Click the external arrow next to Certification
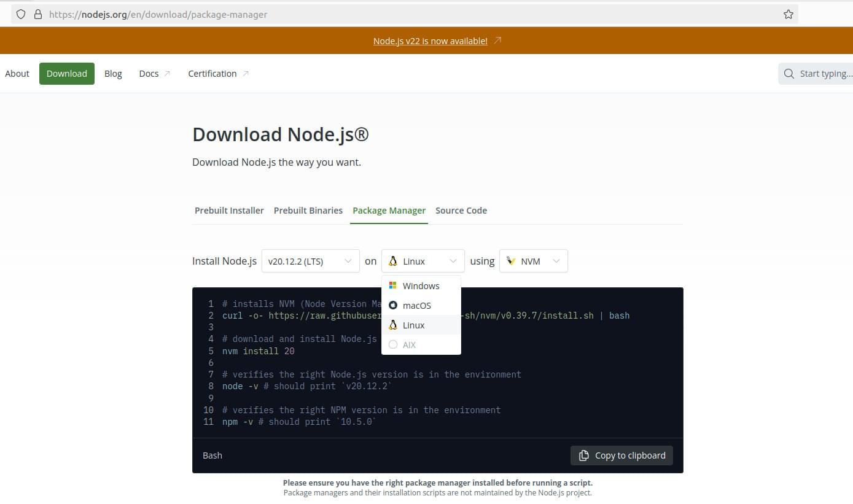The height and width of the screenshot is (504, 853). pyautogui.click(x=246, y=74)
